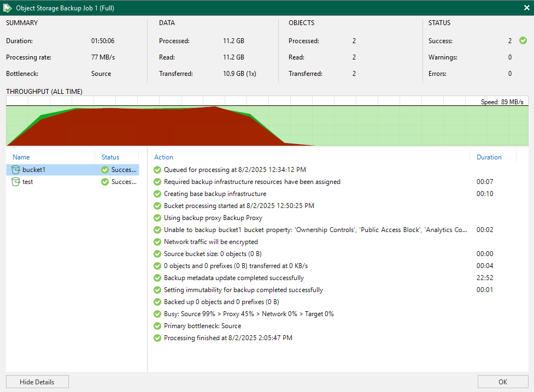Click the checkmark beside Required backup infrastructure resources

pyautogui.click(x=157, y=182)
